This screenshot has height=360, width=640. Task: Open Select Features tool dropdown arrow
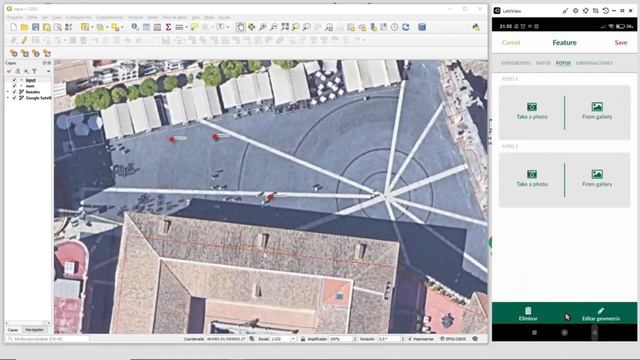point(93,27)
